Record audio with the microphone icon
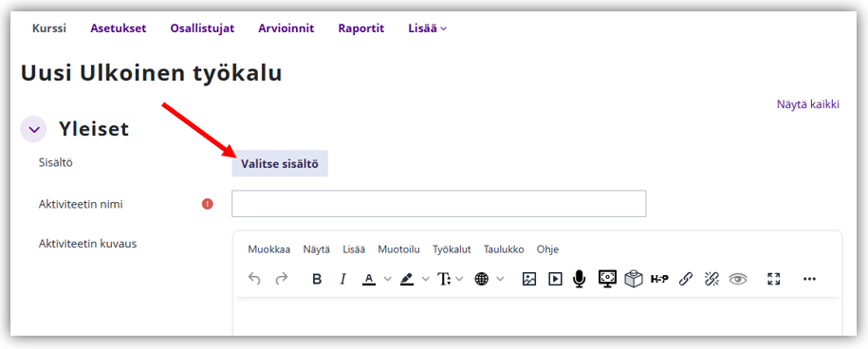The image size is (868, 349). coord(580,280)
